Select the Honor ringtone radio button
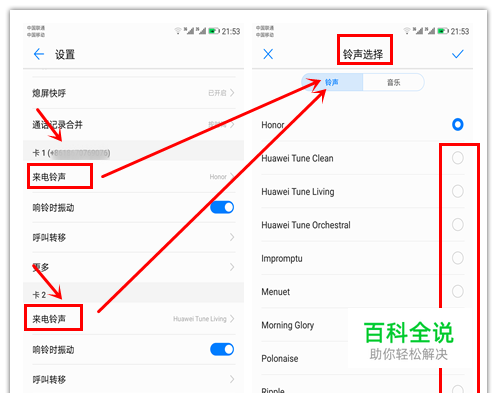Image resolution: width=497 pixels, height=393 pixels. [457, 124]
